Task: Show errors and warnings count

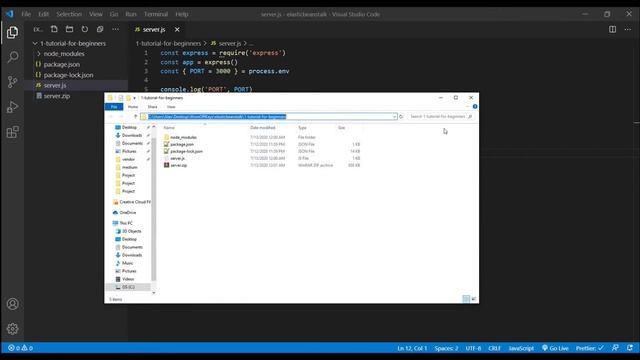Action: 20,348
